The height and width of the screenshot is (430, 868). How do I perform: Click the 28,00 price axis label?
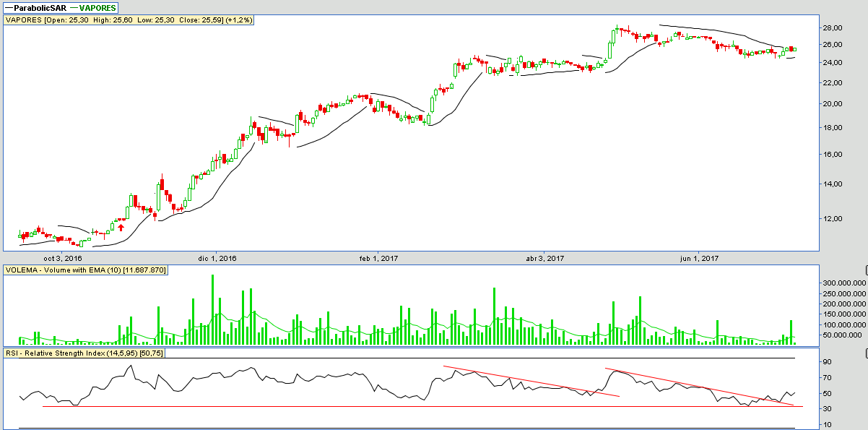pyautogui.click(x=833, y=28)
